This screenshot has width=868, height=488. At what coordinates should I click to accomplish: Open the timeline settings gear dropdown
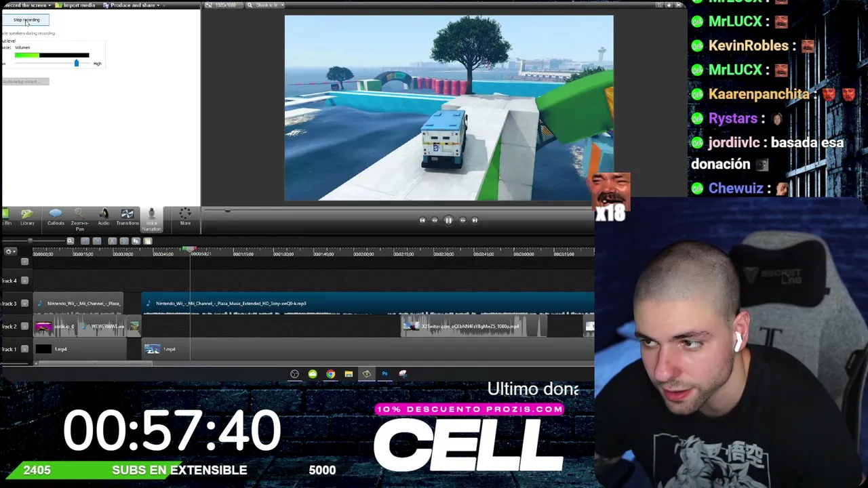(9, 252)
